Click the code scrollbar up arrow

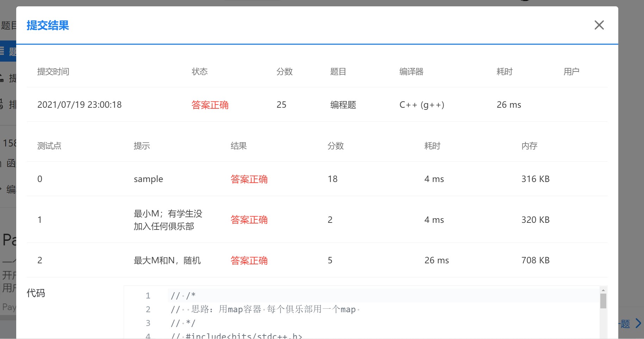[x=603, y=290]
